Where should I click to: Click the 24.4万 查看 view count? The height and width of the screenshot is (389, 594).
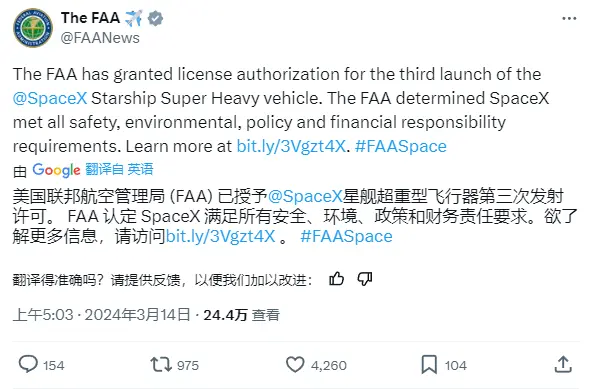pos(242,315)
